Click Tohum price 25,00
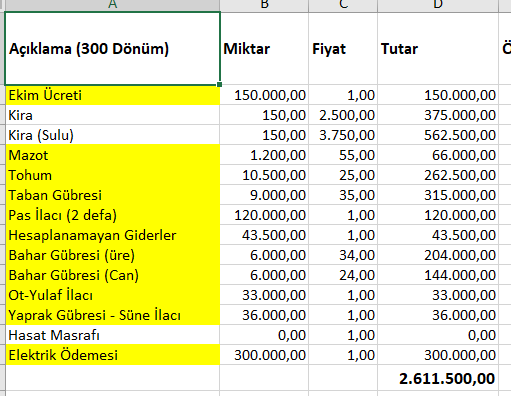The width and height of the screenshot is (511, 396). click(x=343, y=175)
